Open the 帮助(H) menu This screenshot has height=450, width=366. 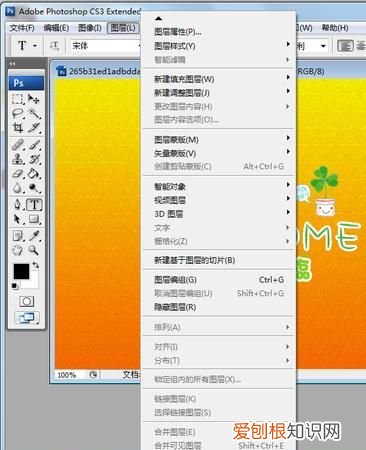pyautogui.click(x=335, y=28)
